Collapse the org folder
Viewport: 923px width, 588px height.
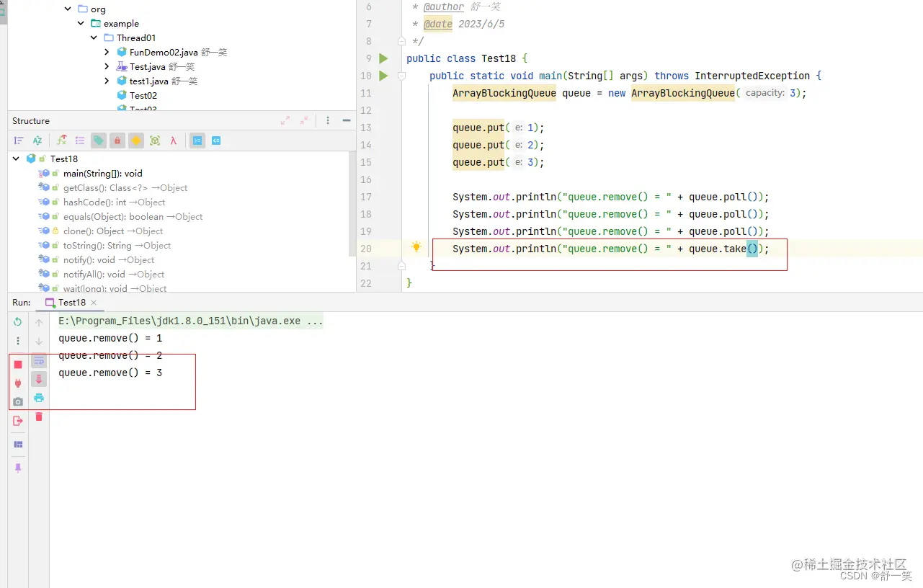(x=68, y=9)
